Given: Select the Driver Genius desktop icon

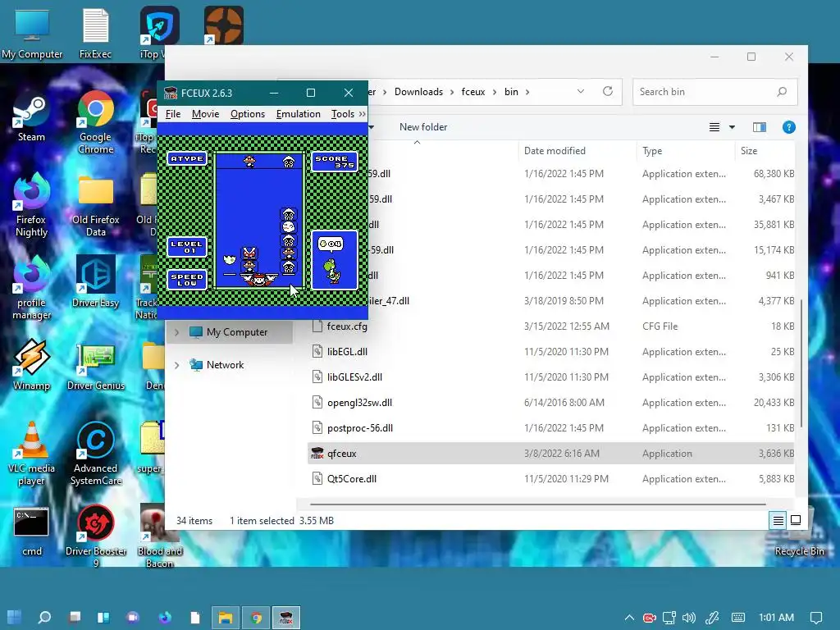Looking at the screenshot, I should pos(95,365).
